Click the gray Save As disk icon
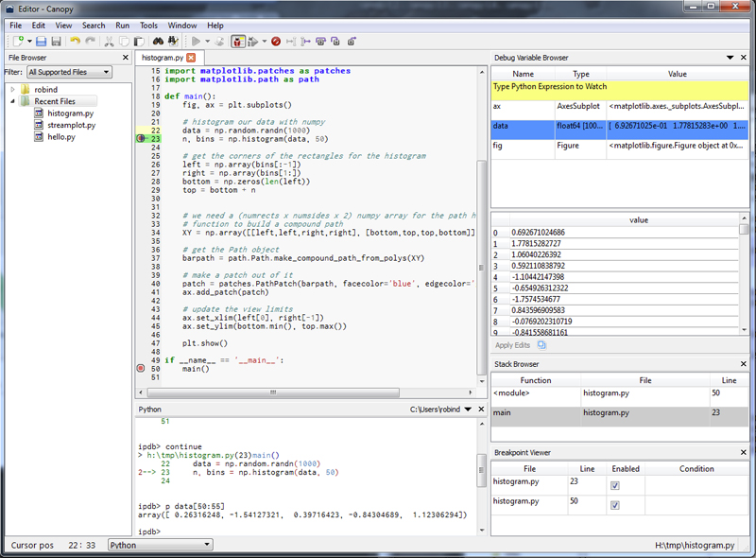Viewport: 756px width, 558px height. 57,42
